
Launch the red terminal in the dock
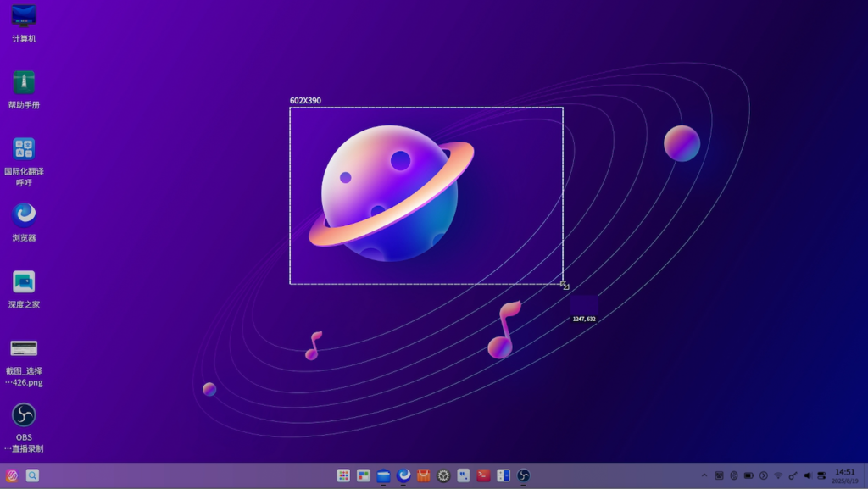coord(483,475)
